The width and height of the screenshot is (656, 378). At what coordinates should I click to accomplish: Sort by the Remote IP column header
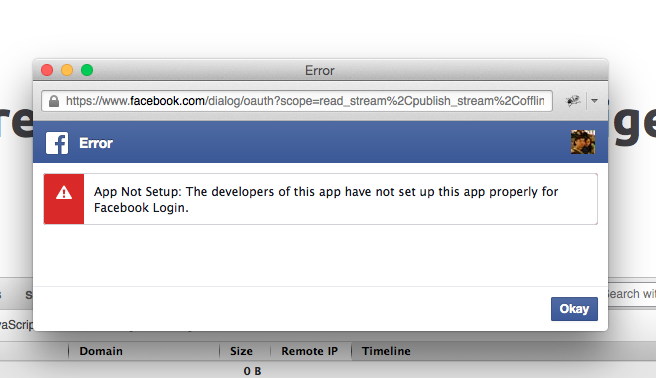[x=311, y=351]
